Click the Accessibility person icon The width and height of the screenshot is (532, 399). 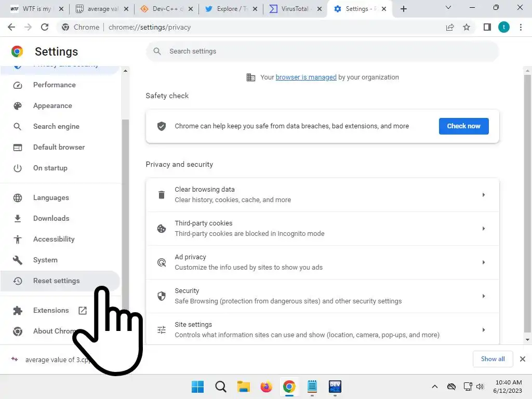[x=18, y=240]
